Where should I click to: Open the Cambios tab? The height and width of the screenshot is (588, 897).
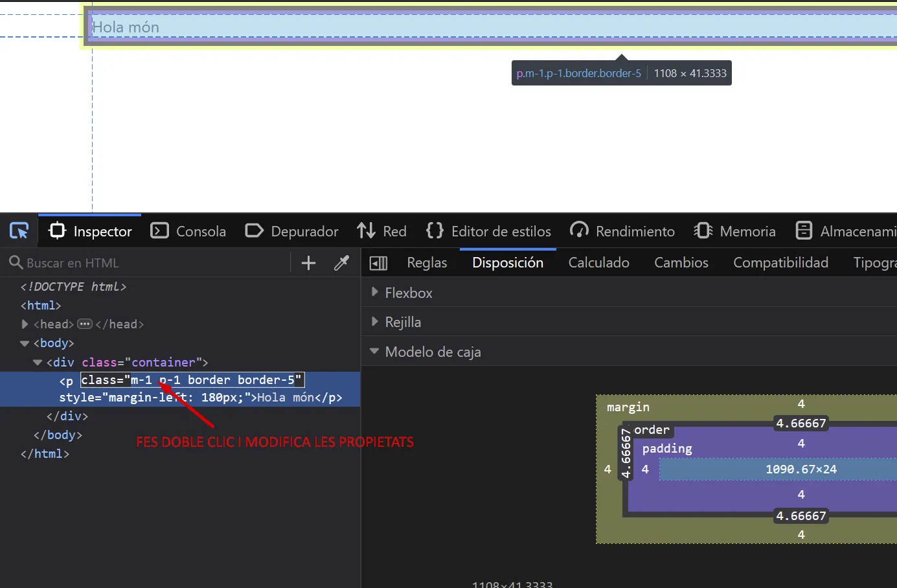point(681,263)
